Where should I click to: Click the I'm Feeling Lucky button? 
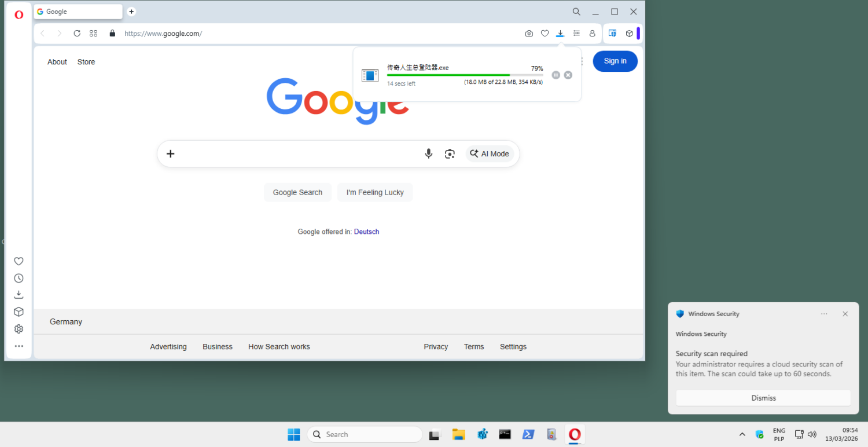(374, 192)
